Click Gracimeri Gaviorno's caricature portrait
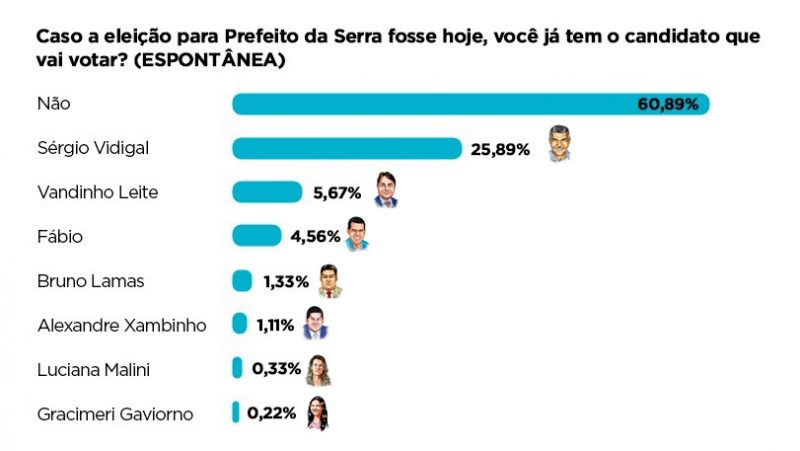 coord(317,413)
